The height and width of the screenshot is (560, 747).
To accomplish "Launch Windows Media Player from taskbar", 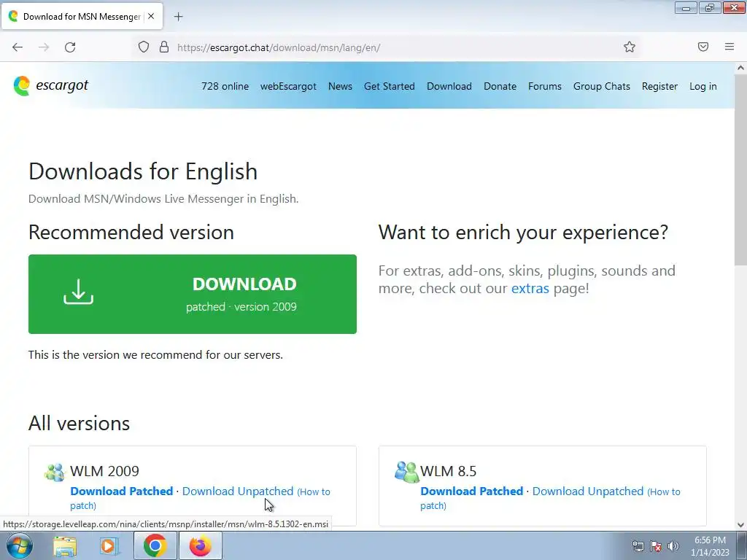I will click(109, 546).
